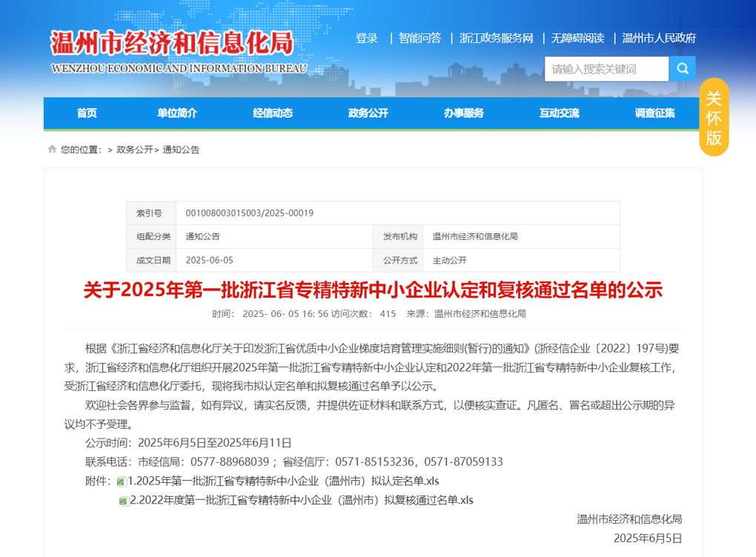756x557 pixels.
Task: Open the 单位简介 navigation menu
Action: click(x=177, y=113)
